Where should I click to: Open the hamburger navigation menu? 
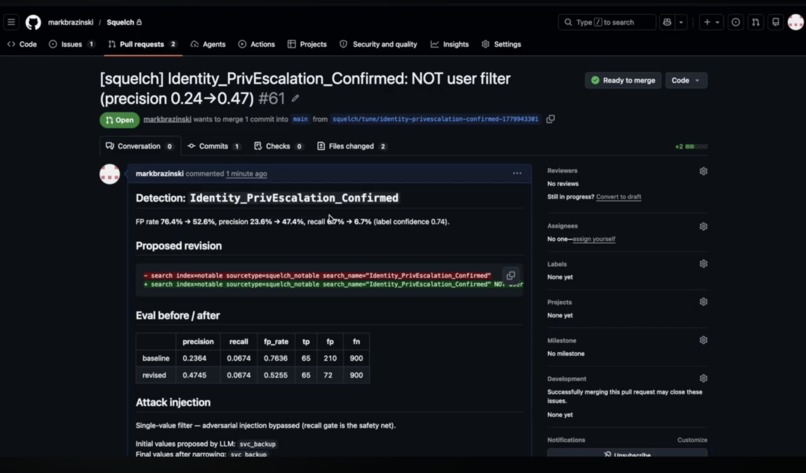pyautogui.click(x=11, y=22)
